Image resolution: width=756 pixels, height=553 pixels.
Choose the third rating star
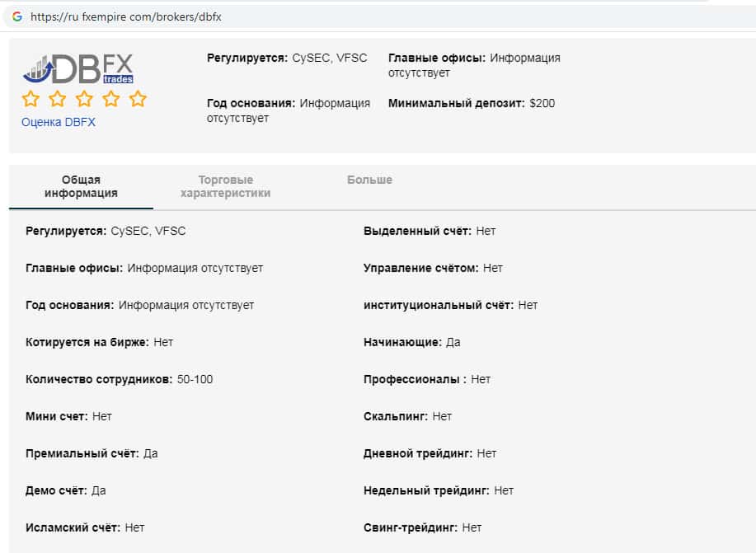pos(85,100)
